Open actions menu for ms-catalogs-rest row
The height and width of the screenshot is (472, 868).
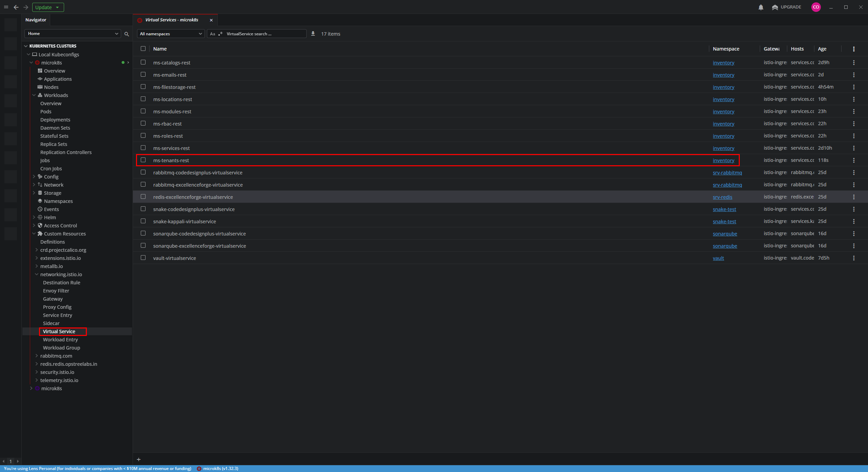pos(854,62)
